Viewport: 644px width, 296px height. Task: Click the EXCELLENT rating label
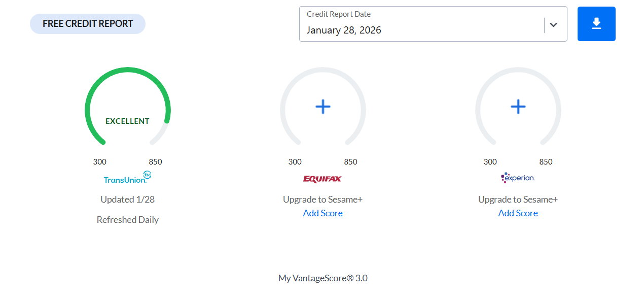pos(127,121)
